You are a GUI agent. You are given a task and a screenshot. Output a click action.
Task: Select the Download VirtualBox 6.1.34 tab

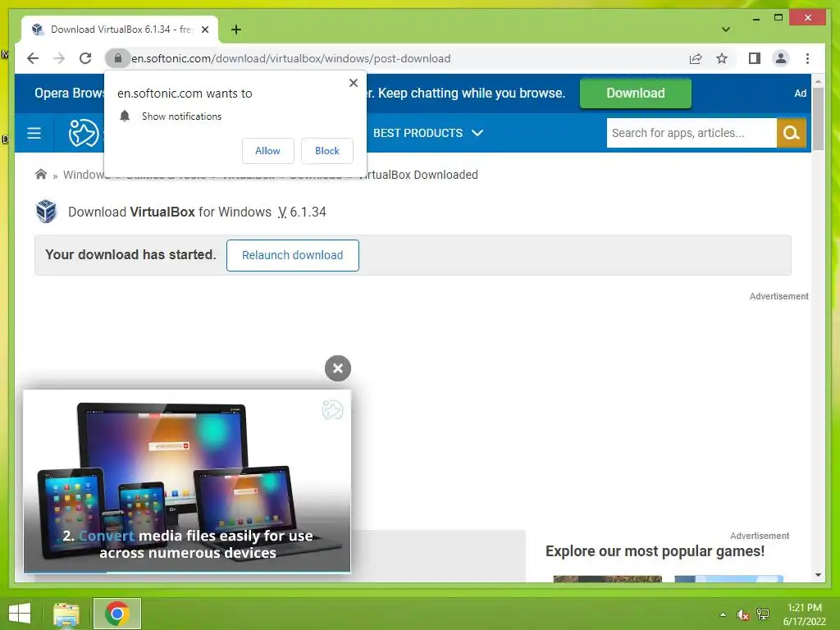tap(119, 30)
